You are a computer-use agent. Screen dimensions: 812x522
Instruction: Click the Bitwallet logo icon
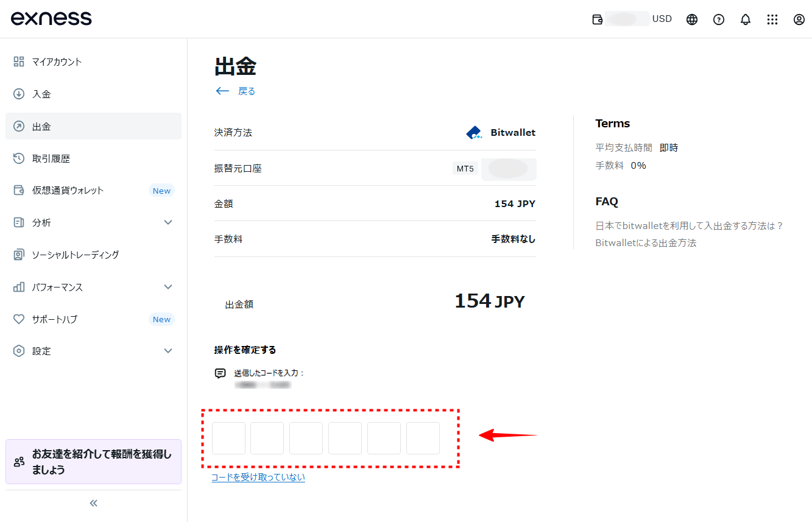[x=474, y=132]
